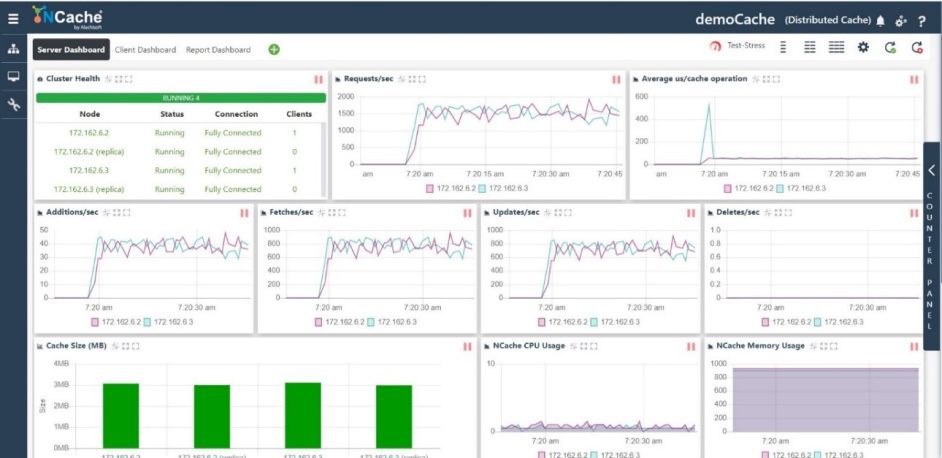Screen dimensions: 942x458
Task: Pause the Fetches/sec chart
Action: (x=467, y=213)
